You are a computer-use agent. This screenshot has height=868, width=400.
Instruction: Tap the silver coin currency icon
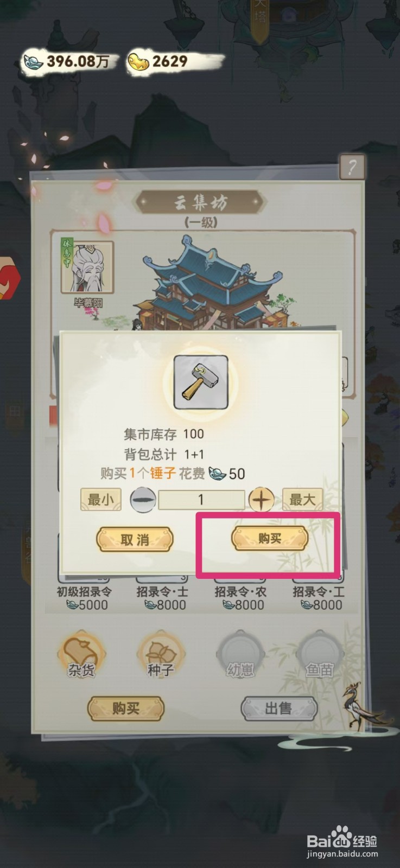(x=33, y=62)
